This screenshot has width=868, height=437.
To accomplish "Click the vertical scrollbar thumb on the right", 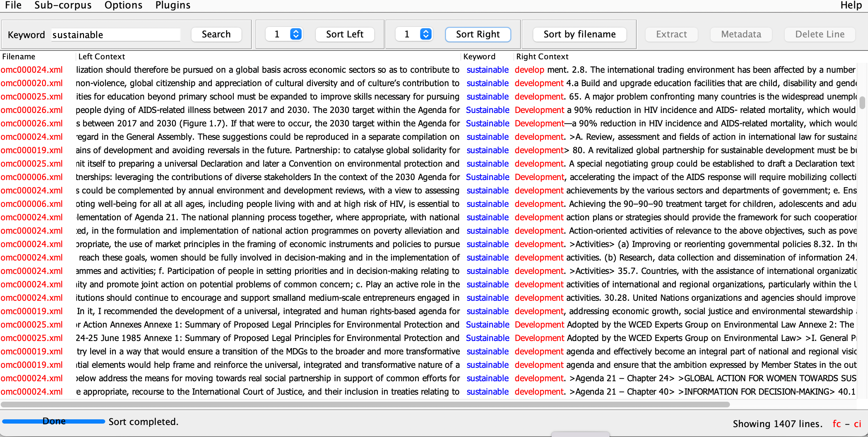I will point(862,102).
